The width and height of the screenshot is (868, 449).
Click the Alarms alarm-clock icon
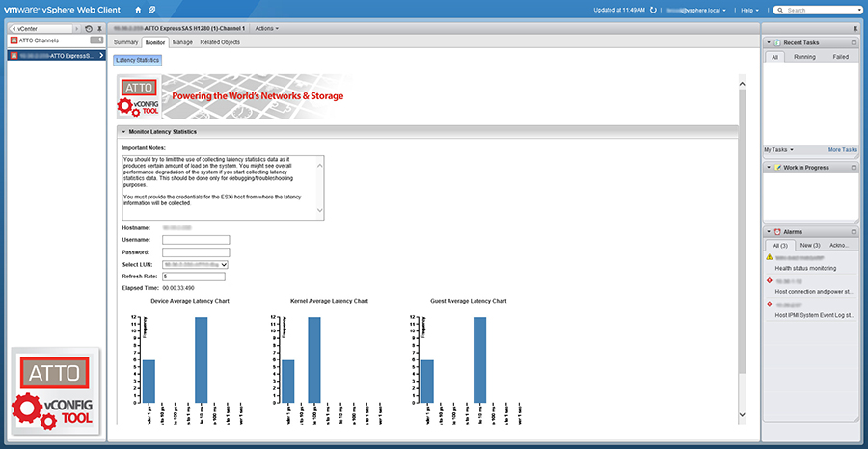coord(777,231)
